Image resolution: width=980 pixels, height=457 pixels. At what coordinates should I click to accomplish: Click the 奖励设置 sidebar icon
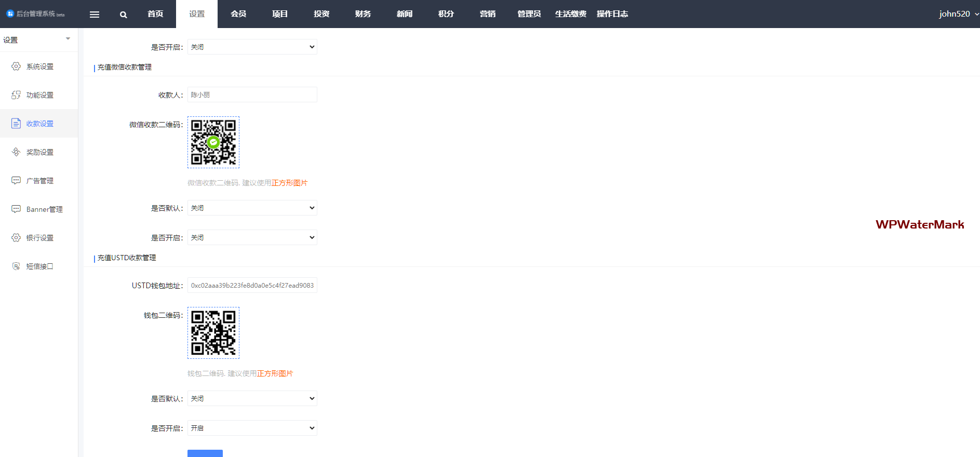pyautogui.click(x=16, y=152)
